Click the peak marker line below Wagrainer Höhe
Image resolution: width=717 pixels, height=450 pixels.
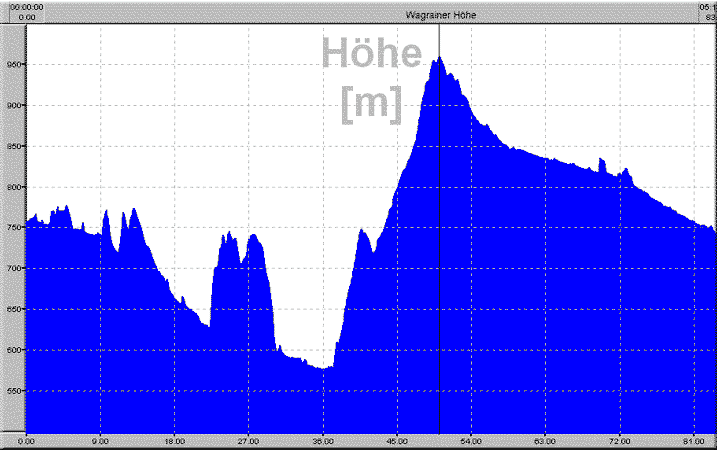(x=439, y=40)
